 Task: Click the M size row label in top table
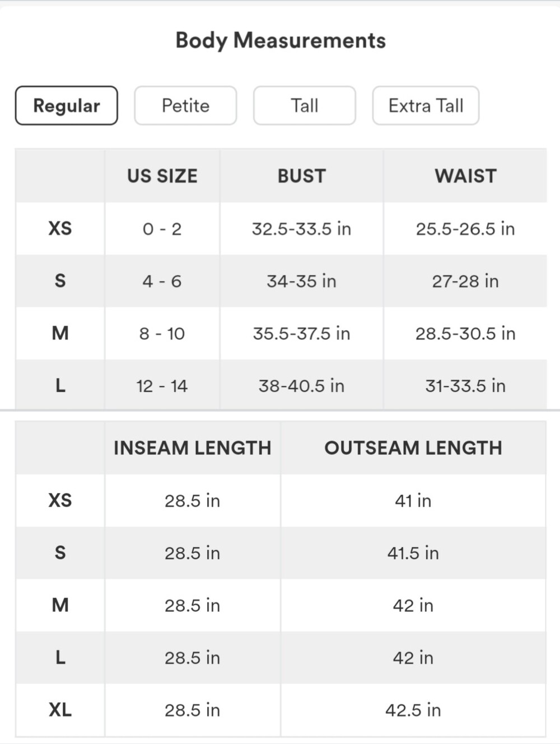[x=60, y=333]
